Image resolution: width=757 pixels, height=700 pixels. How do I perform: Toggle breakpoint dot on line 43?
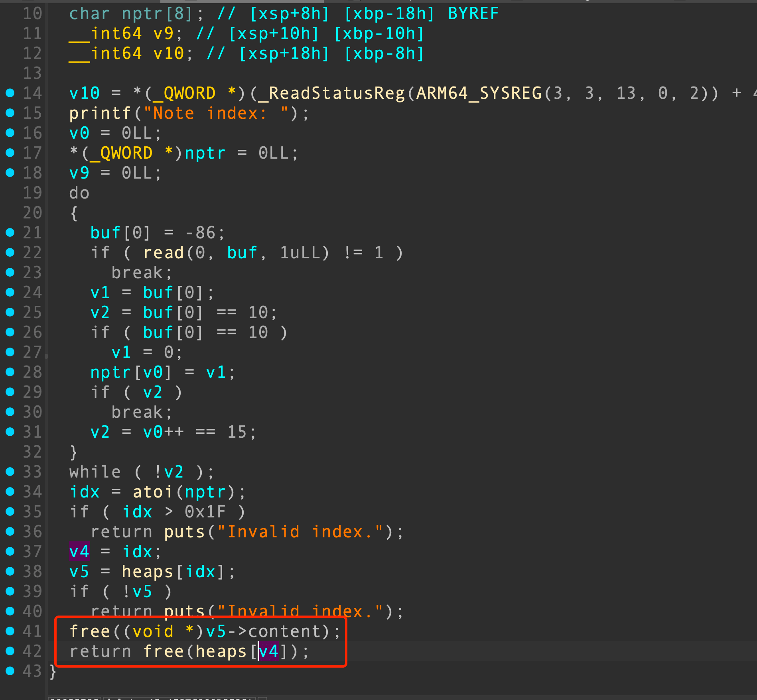pos(10,671)
